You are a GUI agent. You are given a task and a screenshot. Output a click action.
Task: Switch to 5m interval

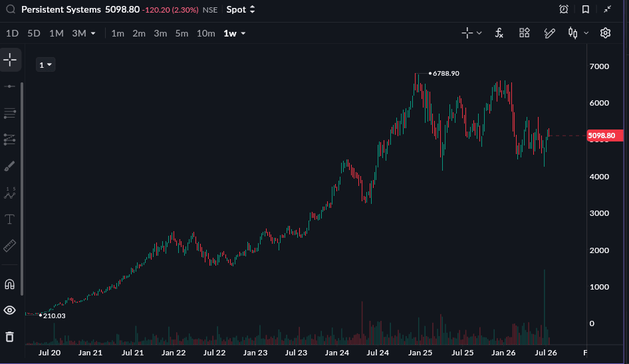pos(182,33)
